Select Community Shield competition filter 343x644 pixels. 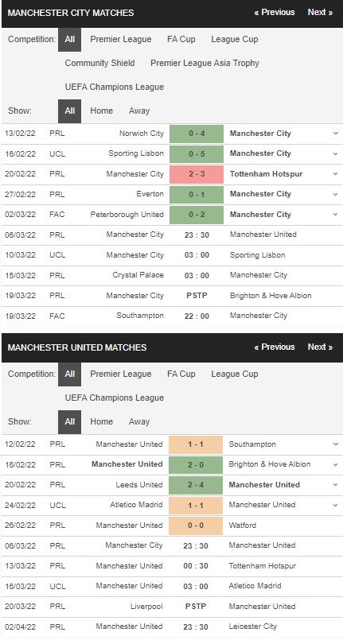pyautogui.click(x=100, y=64)
